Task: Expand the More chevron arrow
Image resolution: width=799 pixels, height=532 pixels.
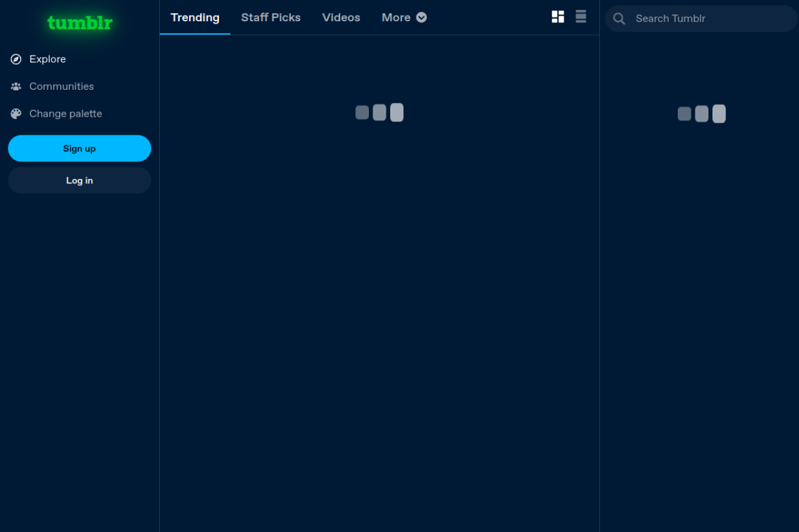Action: (x=421, y=17)
